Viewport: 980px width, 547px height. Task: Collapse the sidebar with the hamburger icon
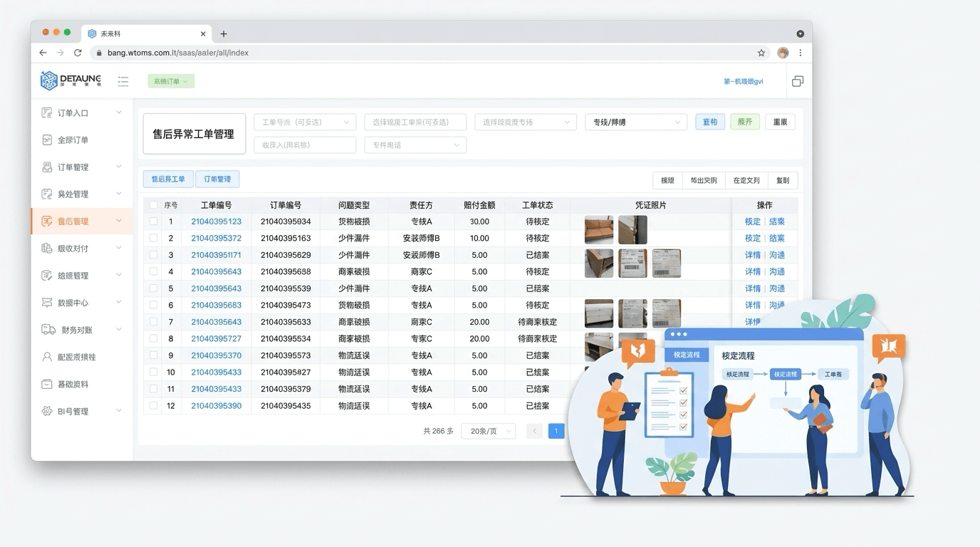coord(123,81)
